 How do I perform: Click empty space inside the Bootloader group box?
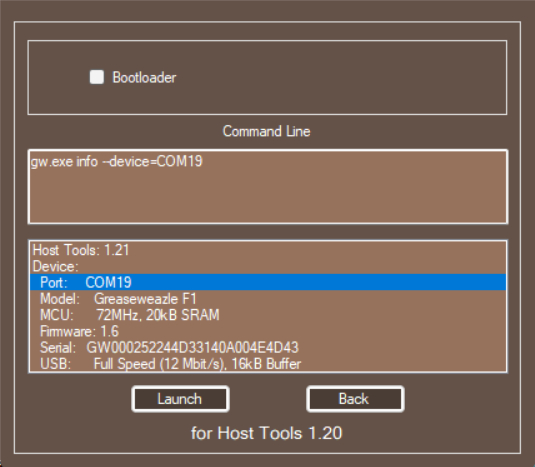click(x=341, y=77)
